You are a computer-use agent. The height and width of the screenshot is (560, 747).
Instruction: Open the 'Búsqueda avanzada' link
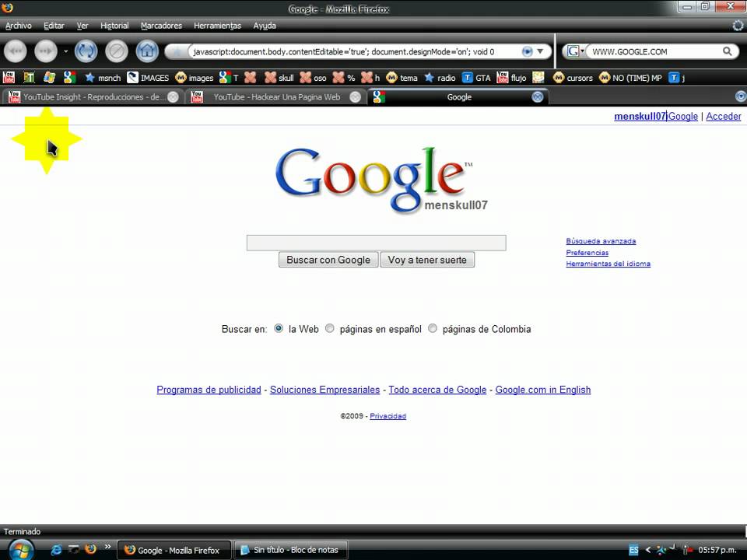[601, 241]
